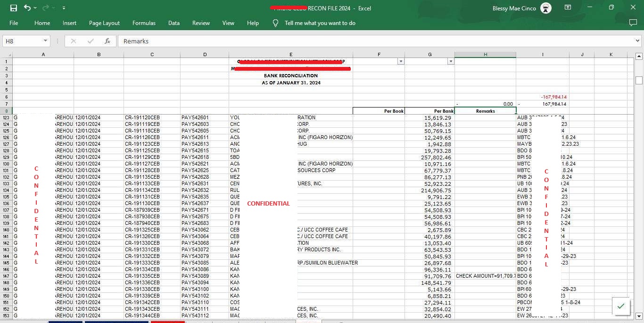The height and width of the screenshot is (323, 644).
Task: Click into the formula bar text Remarks
Action: [x=136, y=41]
